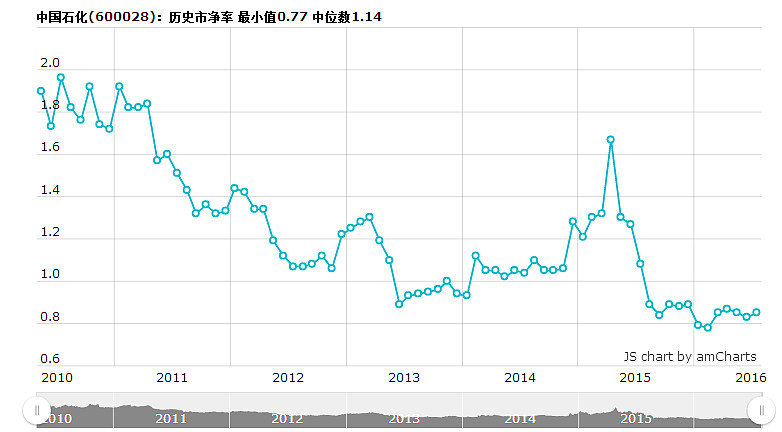Click the first data point at chart's left edge

point(41,91)
